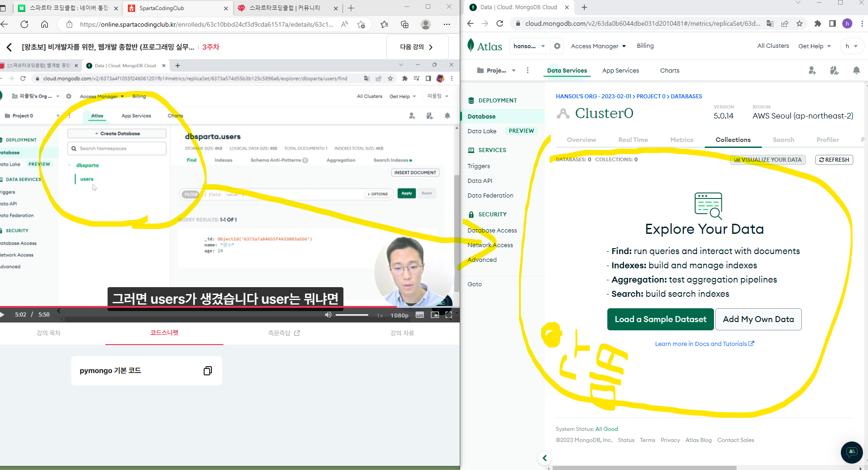Open the hanso... organization dropdown

tap(529, 46)
